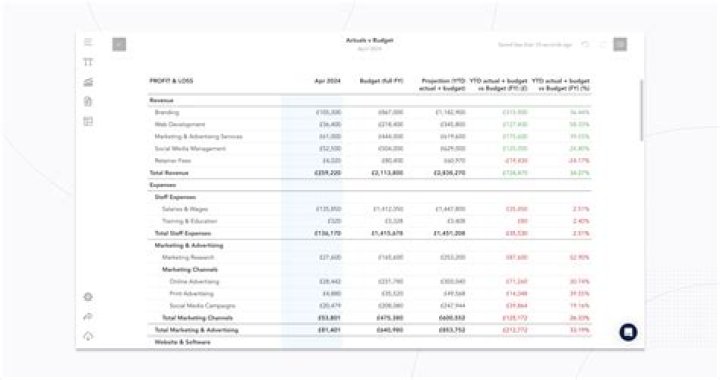This screenshot has height=380, width=720.
Task: Select the Social Media Campaigns row
Action: click(370, 306)
